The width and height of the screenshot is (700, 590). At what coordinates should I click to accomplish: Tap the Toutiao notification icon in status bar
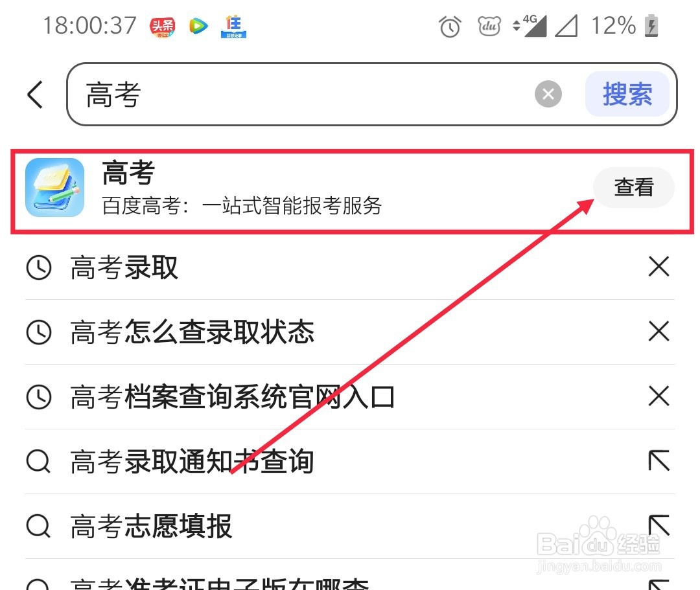163,27
